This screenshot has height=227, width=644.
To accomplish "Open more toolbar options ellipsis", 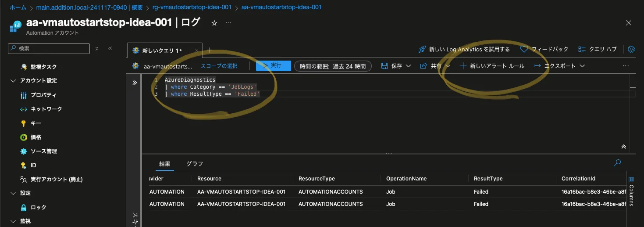I will tap(626, 66).
